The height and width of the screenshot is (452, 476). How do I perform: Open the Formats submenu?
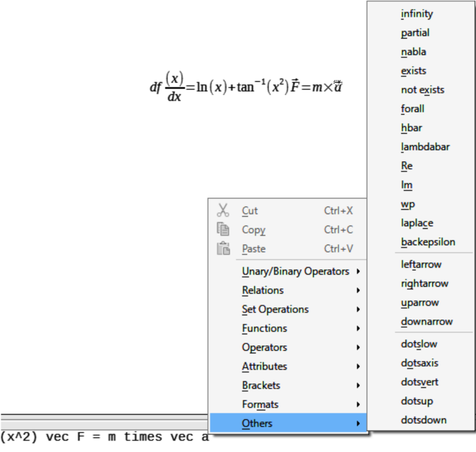coord(260,404)
